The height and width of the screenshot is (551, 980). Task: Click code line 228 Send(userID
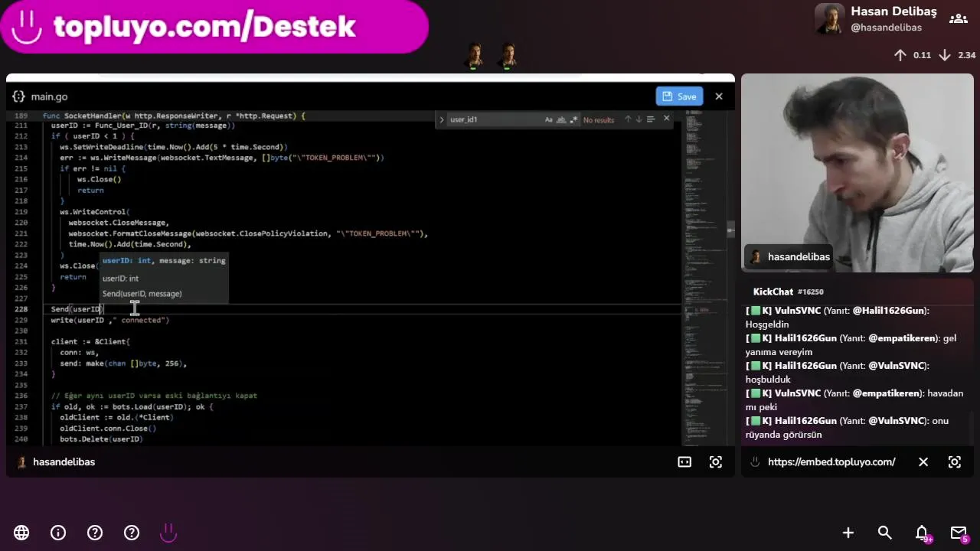[x=77, y=309]
